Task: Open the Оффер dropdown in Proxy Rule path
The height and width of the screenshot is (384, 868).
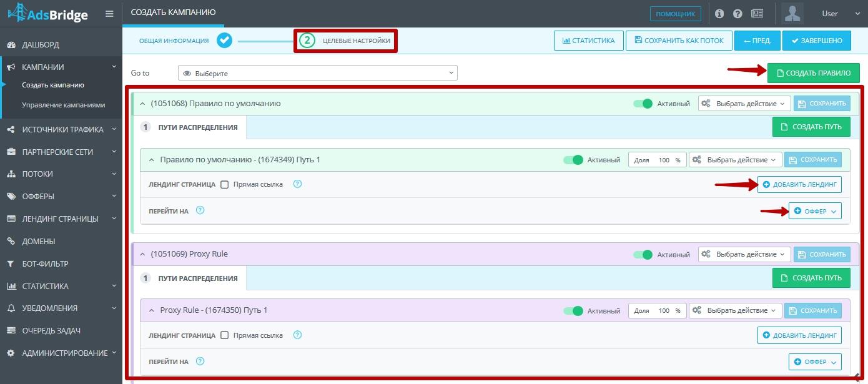Action: (x=815, y=362)
